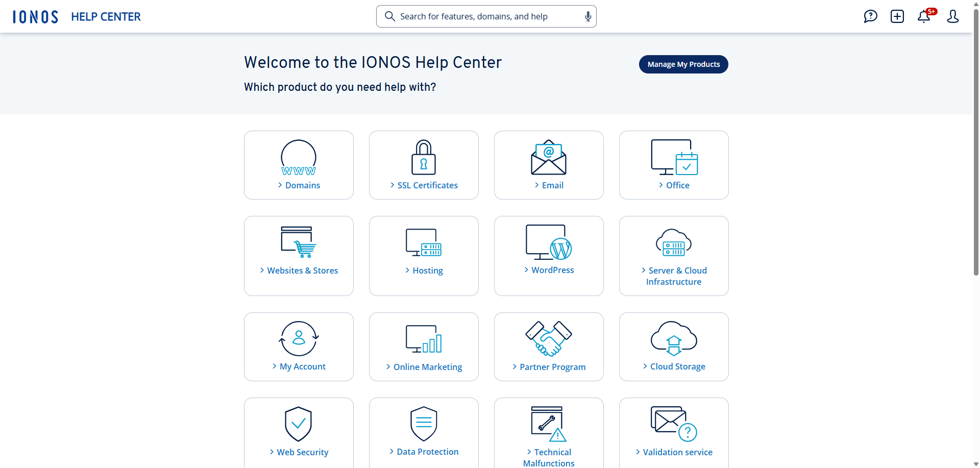Image resolution: width=980 pixels, height=468 pixels.
Task: Open the Data Protection link
Action: pyautogui.click(x=424, y=452)
